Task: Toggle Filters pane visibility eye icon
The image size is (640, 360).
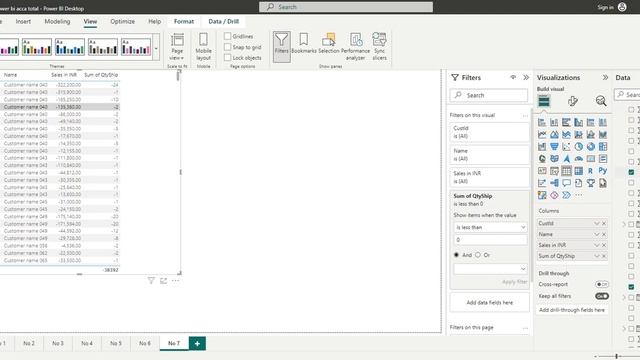Action: click(513, 78)
